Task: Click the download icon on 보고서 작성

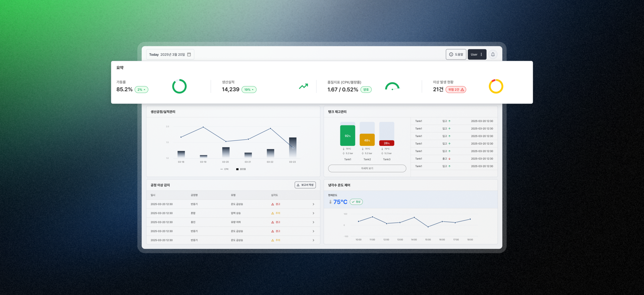Action: pos(298,185)
